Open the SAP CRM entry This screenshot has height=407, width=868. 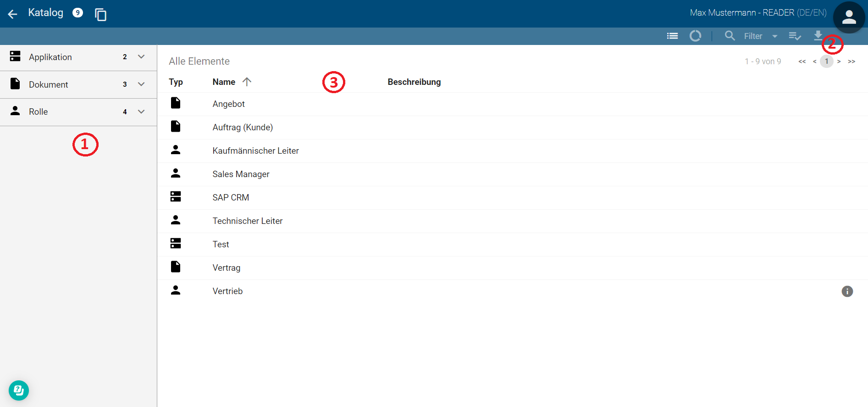click(231, 198)
